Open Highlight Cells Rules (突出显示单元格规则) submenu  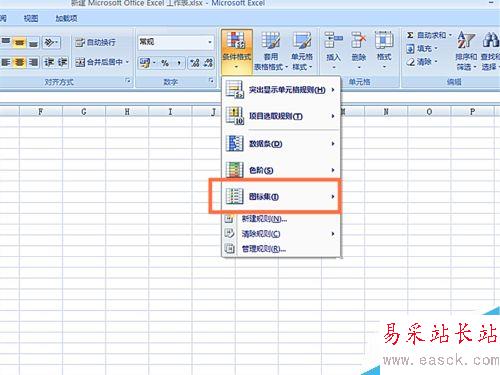pyautogui.click(x=281, y=90)
